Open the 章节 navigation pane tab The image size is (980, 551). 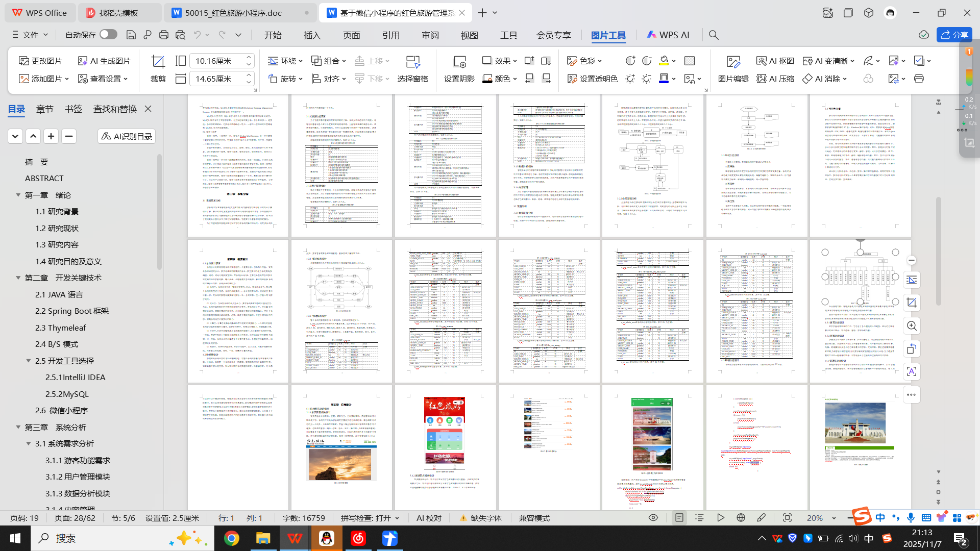(x=44, y=109)
